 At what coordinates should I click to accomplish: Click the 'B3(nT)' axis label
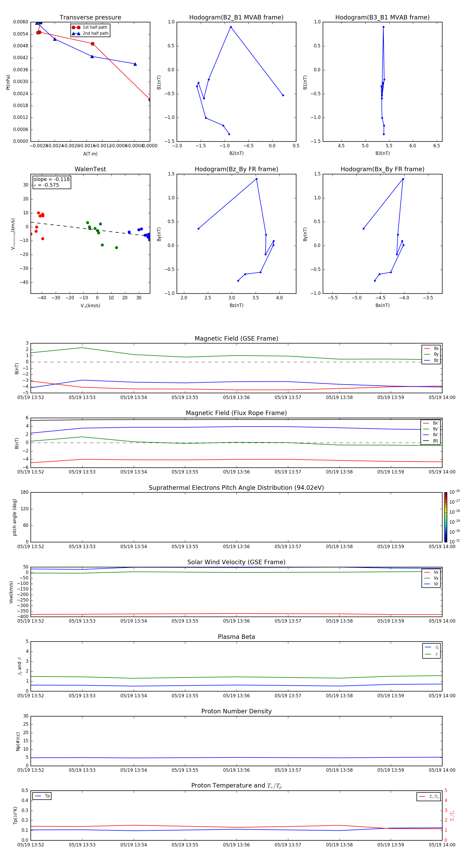[382, 153]
